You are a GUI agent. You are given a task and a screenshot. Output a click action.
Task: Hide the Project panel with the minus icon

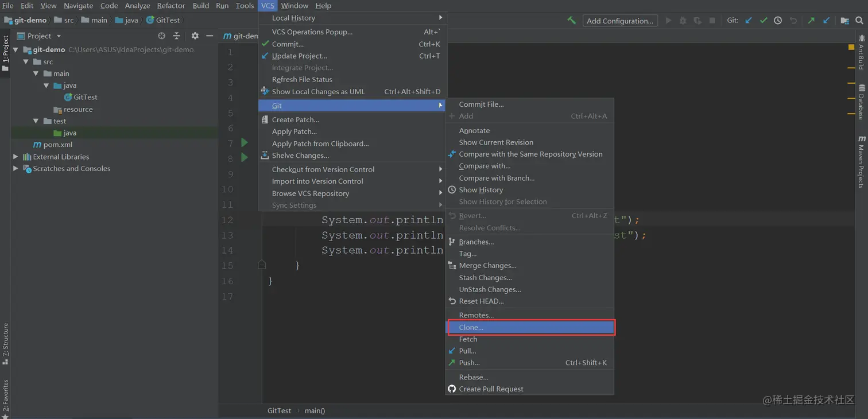[x=210, y=36]
